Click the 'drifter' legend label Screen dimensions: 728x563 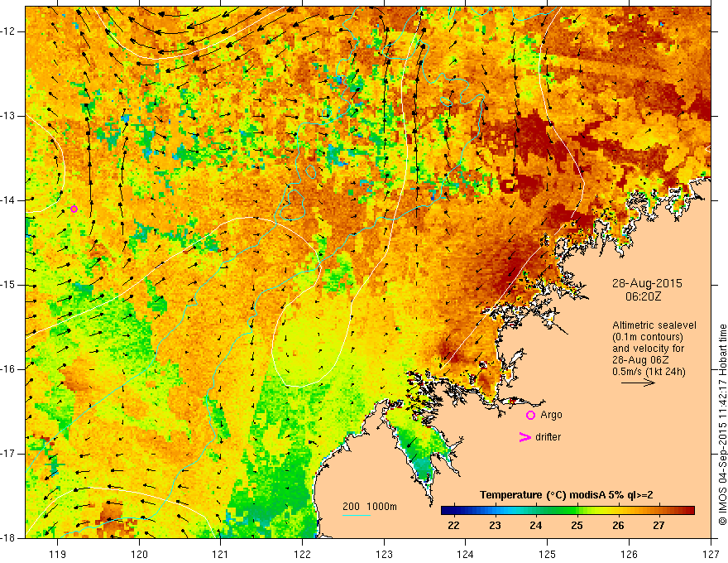548,437
